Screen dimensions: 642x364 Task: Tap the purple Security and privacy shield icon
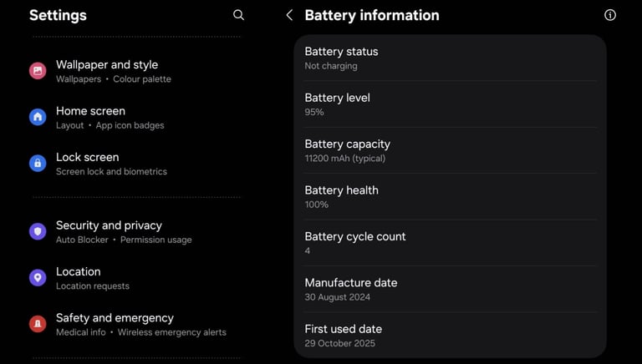(x=38, y=231)
